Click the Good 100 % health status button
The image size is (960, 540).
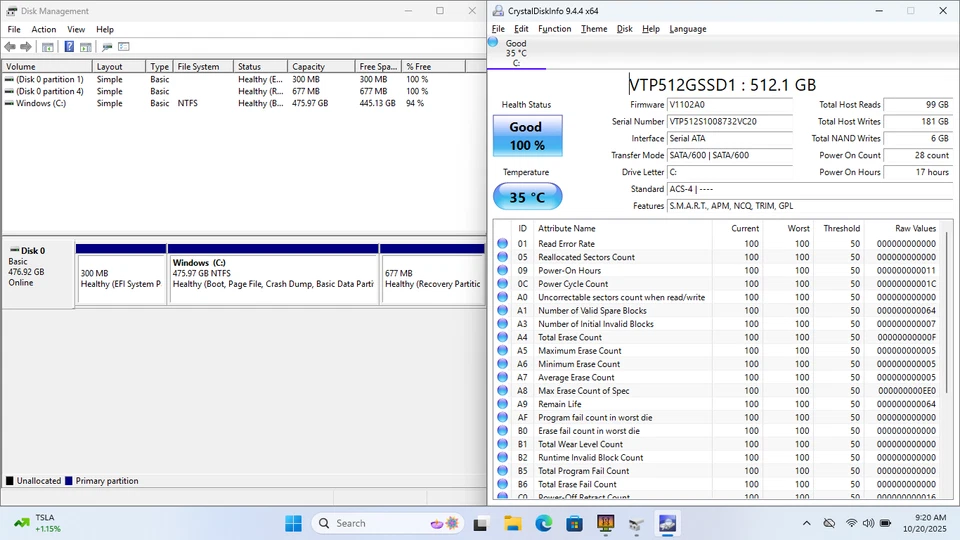[x=527, y=136]
